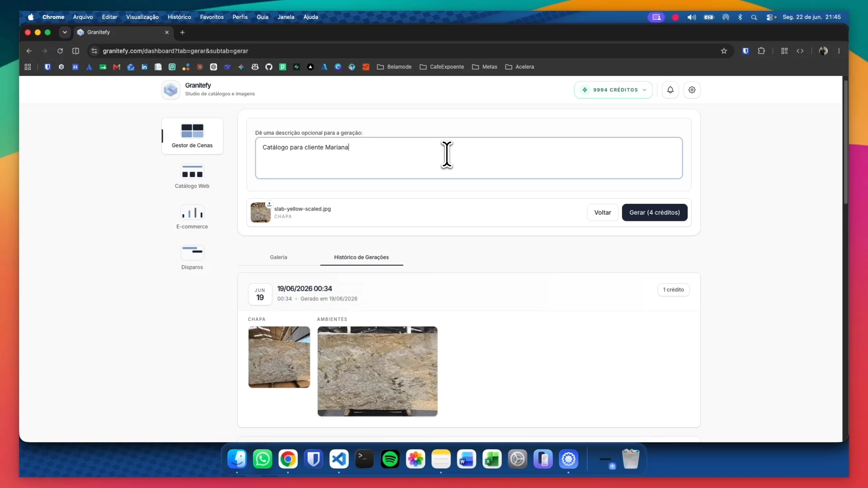Open AMBIENTES generated image

[x=377, y=371]
